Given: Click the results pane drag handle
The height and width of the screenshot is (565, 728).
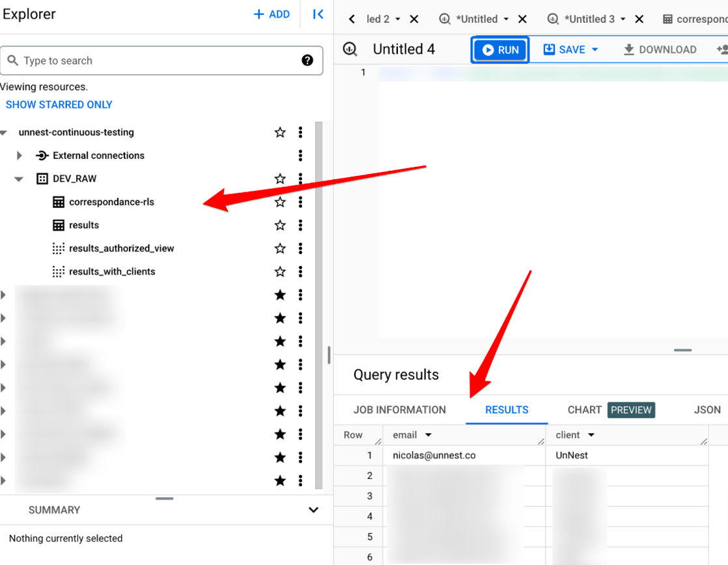Looking at the screenshot, I should (682, 350).
